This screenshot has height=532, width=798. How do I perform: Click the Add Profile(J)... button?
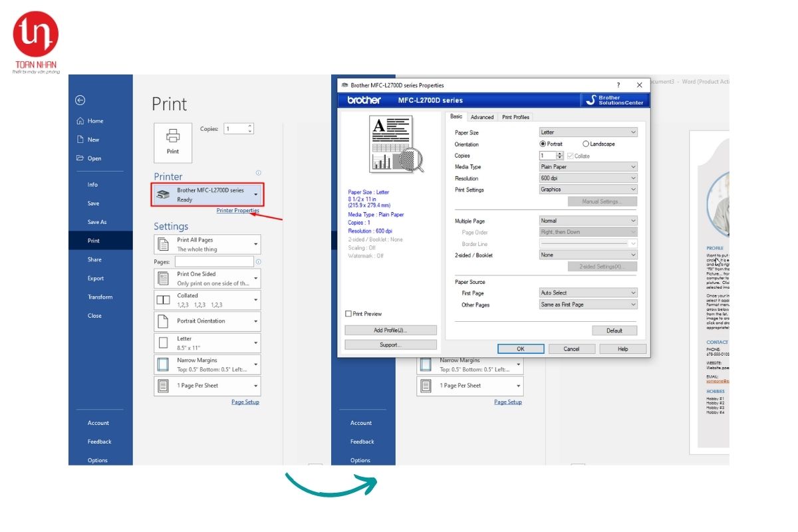(x=390, y=331)
